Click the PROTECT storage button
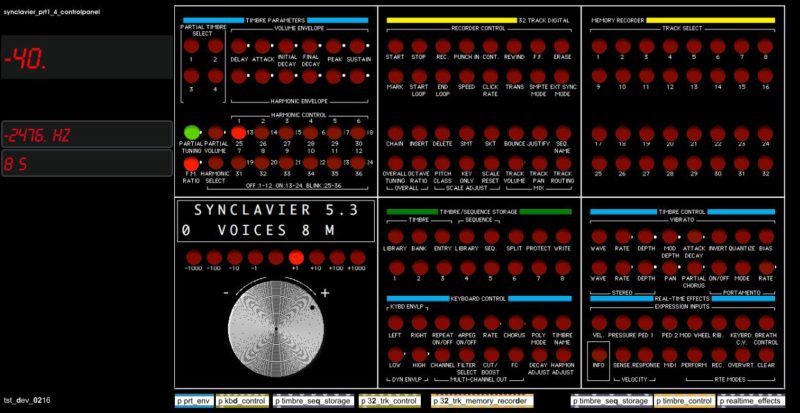This screenshot has width=800, height=413. click(x=540, y=236)
